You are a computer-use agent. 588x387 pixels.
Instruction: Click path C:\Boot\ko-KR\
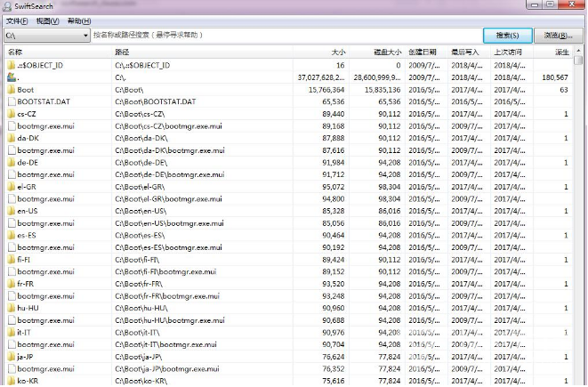point(141,381)
